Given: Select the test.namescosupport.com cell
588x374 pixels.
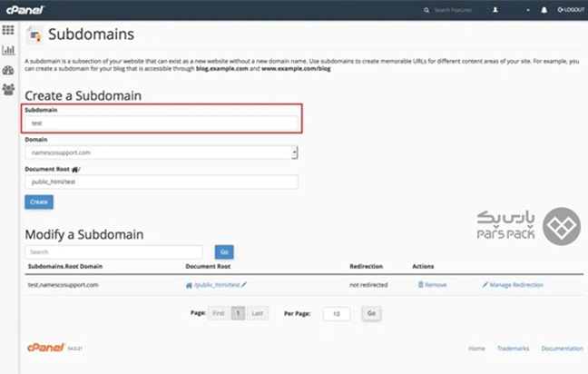Looking at the screenshot, I should tap(63, 285).
